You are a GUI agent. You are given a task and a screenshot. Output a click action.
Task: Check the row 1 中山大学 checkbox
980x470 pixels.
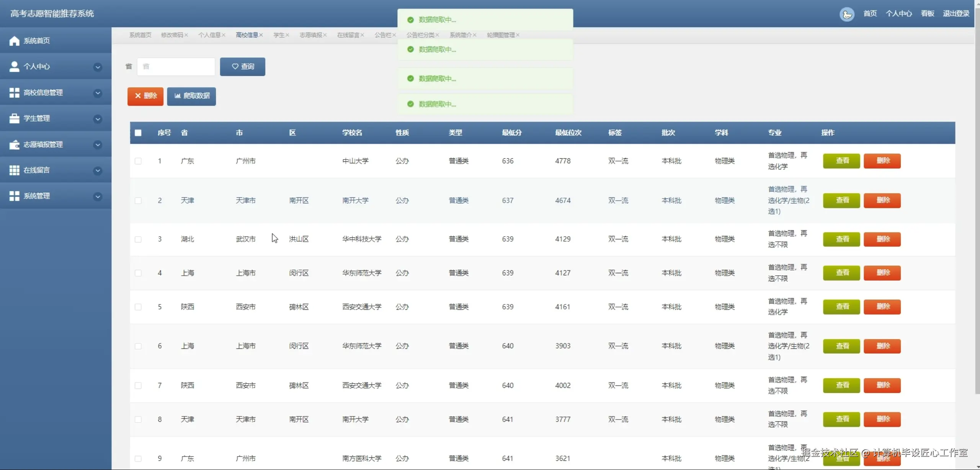138,161
